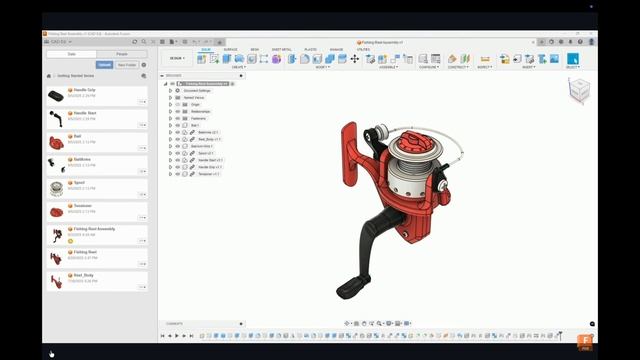Select the New Component tool
Image resolution: width=640 pixels, height=360 pixels.
point(201,59)
